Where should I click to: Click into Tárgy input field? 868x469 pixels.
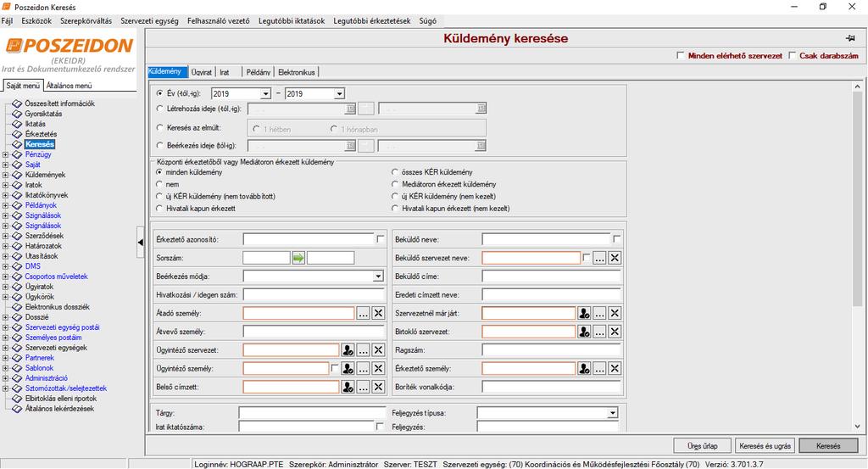(312, 412)
